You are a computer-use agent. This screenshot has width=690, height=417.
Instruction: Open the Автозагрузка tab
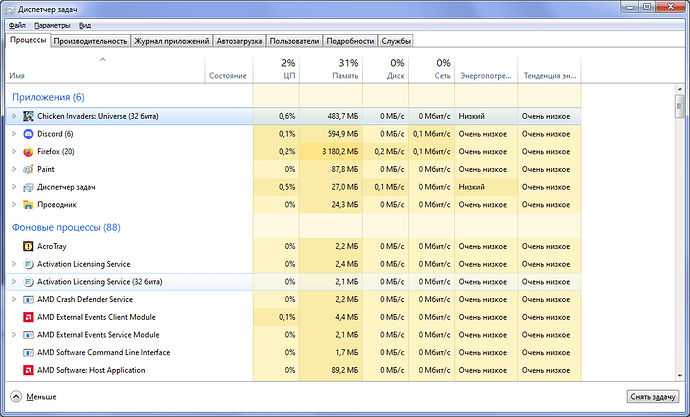238,41
